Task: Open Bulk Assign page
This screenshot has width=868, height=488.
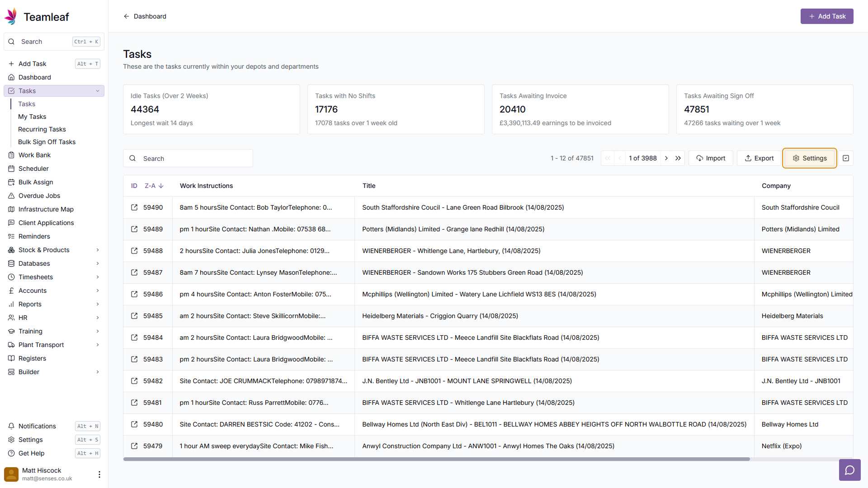Action: click(54, 182)
